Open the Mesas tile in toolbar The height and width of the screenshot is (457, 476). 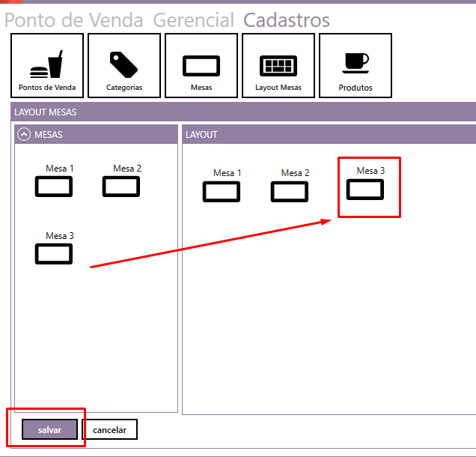[x=201, y=66]
